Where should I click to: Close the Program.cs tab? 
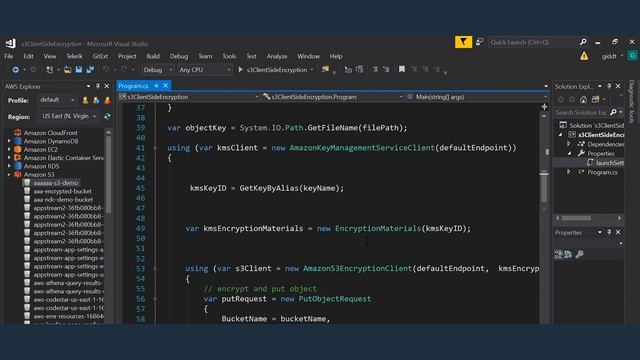coord(166,86)
